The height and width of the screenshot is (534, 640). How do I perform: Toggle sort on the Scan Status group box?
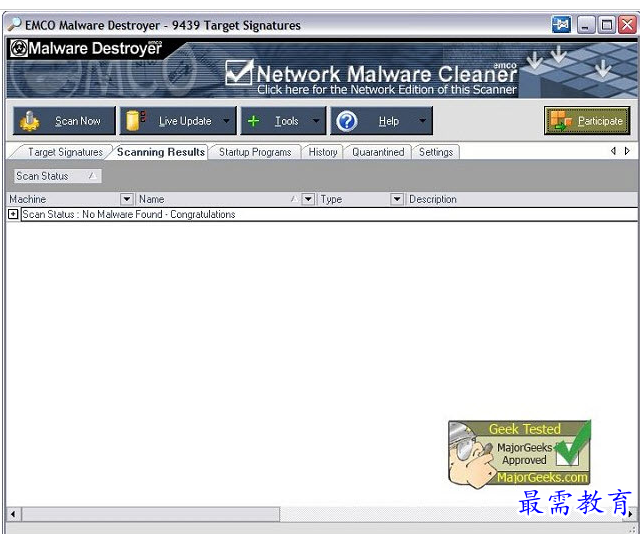58,176
